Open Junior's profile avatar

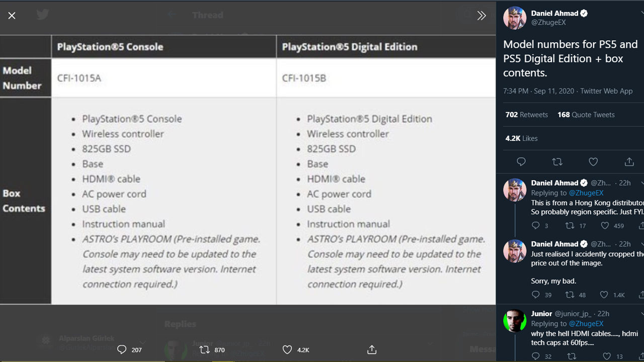(515, 320)
